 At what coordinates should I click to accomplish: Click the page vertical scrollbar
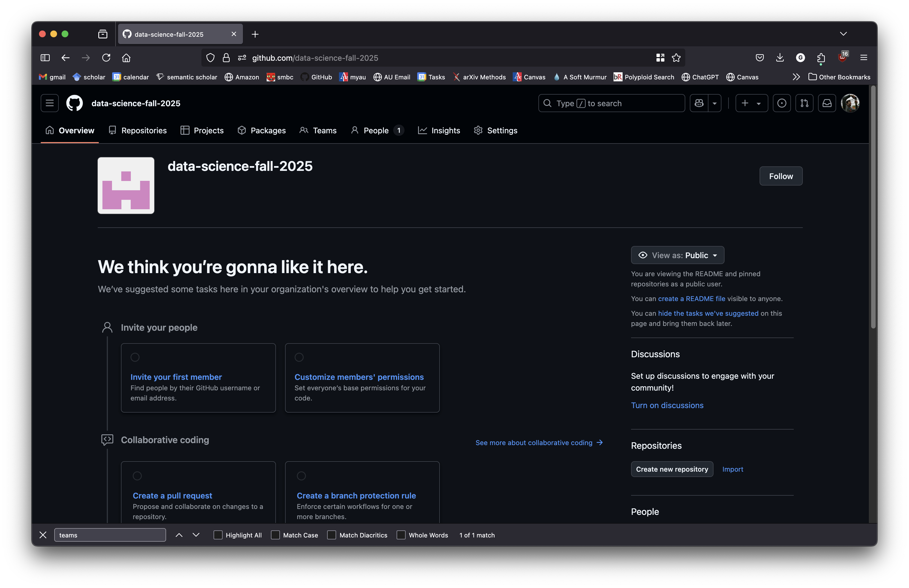pos(873,207)
